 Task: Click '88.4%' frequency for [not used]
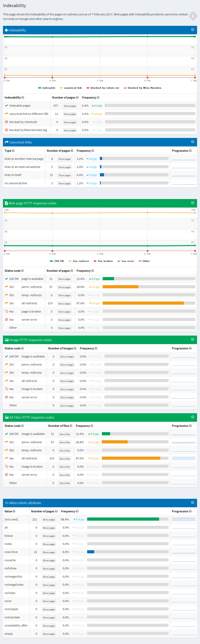point(65,519)
